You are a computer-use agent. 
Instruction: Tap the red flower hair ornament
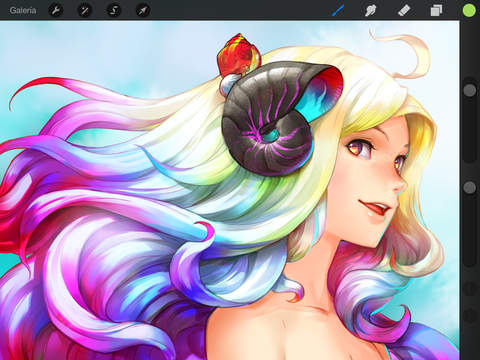(238, 55)
